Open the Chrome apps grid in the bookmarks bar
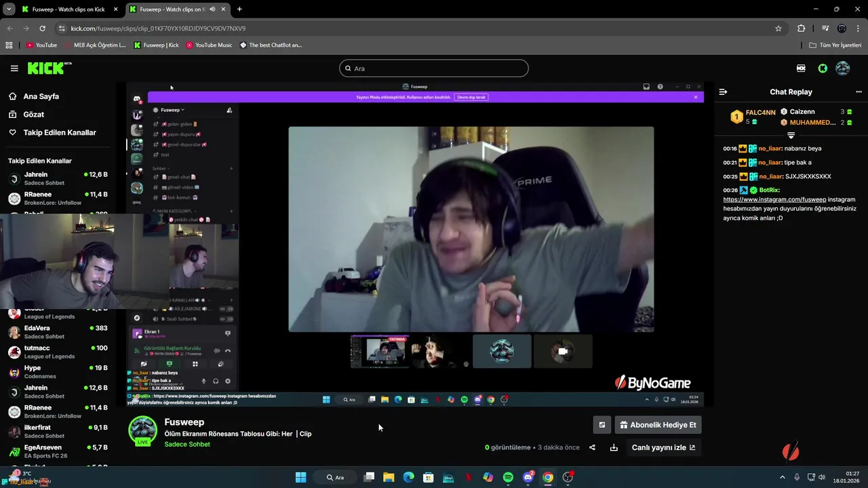This screenshot has width=868, height=488. point(9,45)
